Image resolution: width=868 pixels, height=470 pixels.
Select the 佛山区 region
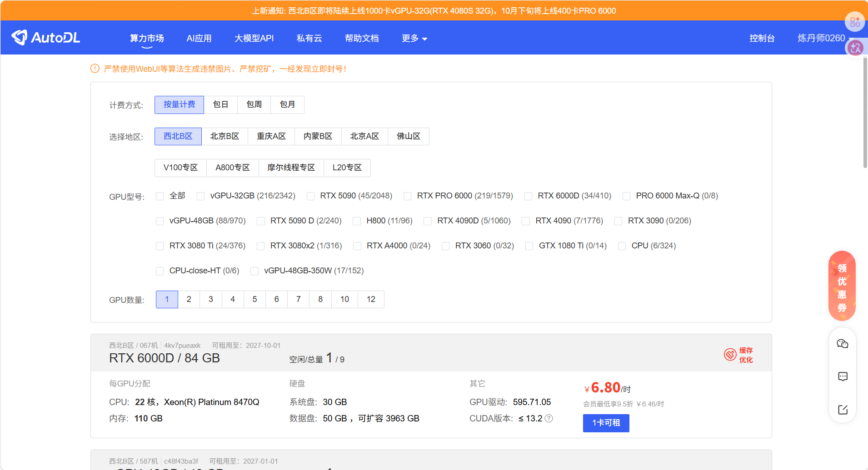point(409,136)
